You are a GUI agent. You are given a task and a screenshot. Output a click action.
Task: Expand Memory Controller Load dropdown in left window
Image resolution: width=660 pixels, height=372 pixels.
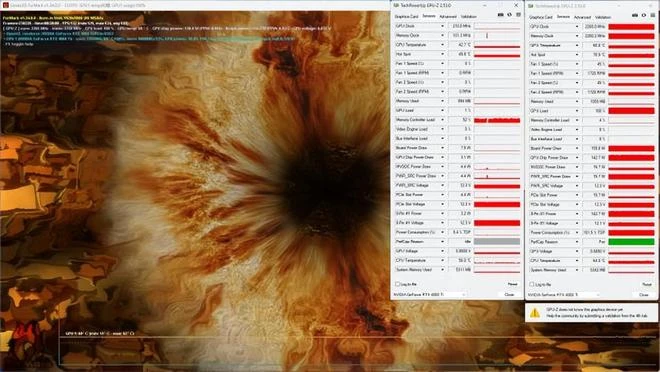click(442, 120)
